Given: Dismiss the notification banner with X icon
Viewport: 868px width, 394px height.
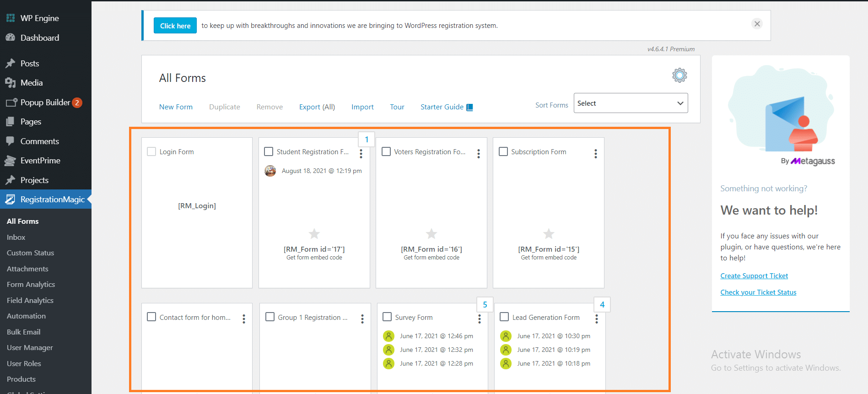Looking at the screenshot, I should click(757, 24).
